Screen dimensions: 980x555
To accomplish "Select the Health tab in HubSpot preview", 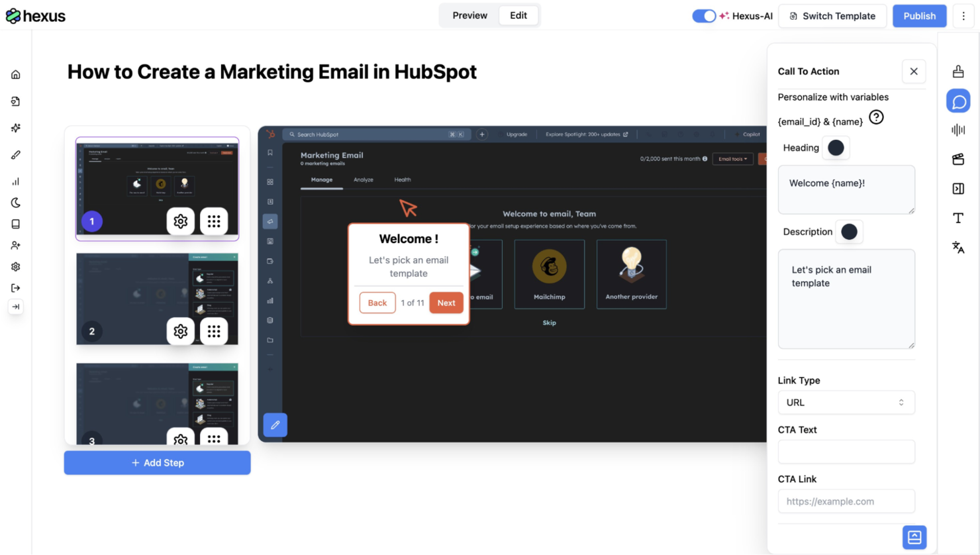I will [x=403, y=179].
